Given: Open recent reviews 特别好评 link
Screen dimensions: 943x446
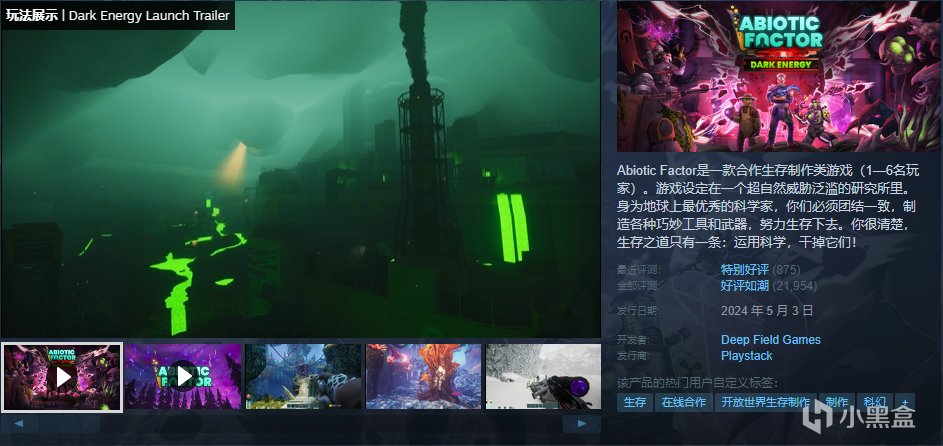Looking at the screenshot, I should pyautogui.click(x=745, y=269).
